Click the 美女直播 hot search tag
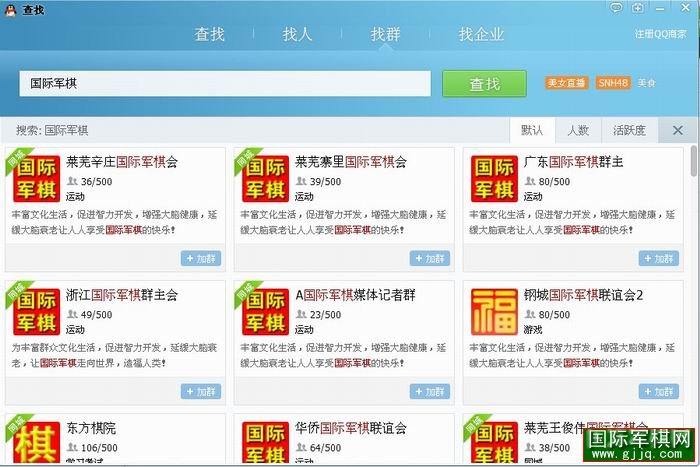 point(567,83)
